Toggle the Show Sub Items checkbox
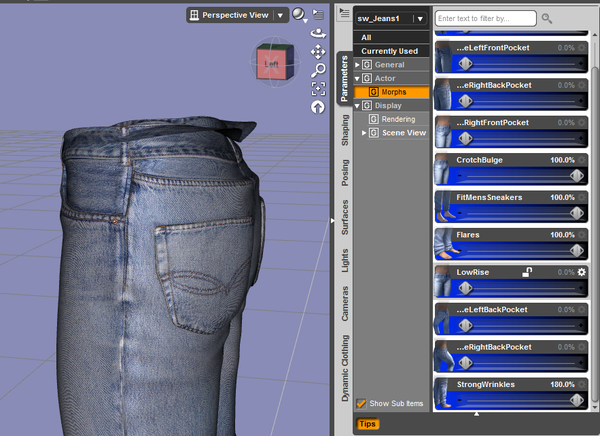 (x=361, y=403)
